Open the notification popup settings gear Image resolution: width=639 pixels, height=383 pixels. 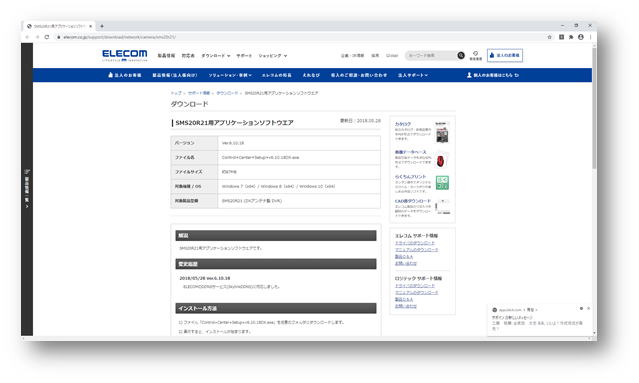coord(581,309)
